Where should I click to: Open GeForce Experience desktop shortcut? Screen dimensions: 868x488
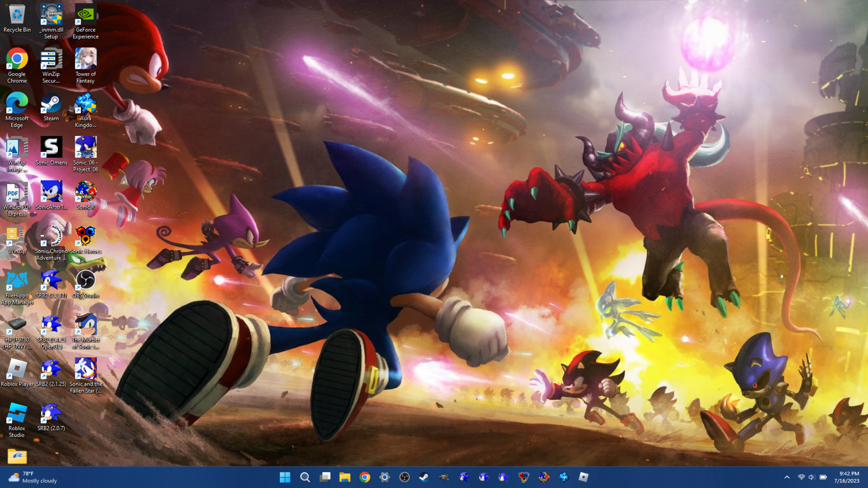86,22
